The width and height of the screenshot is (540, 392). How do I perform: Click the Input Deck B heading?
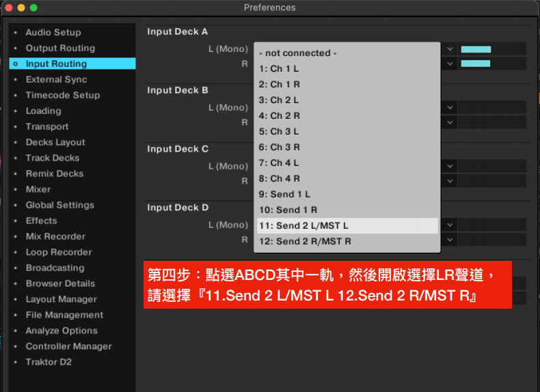pyautogui.click(x=177, y=90)
